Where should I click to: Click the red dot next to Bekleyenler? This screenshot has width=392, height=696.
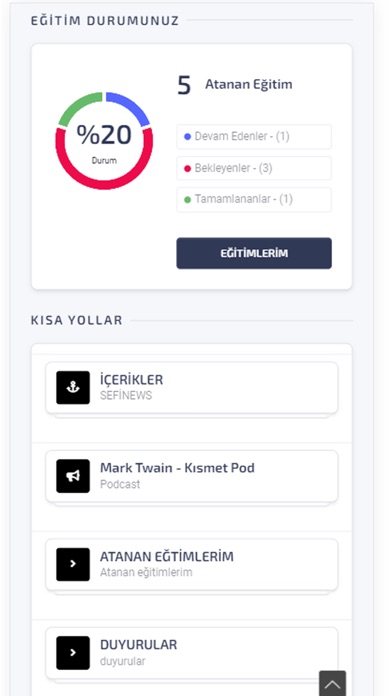pos(187,168)
